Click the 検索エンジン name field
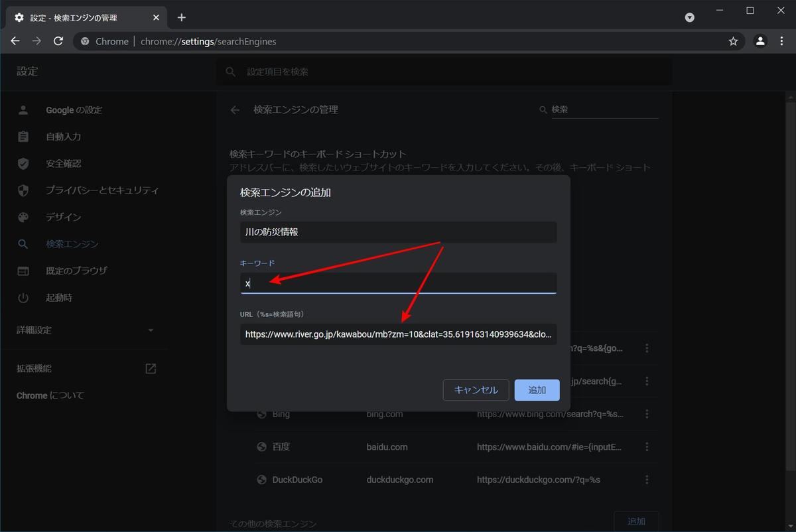796x532 pixels. coord(398,232)
